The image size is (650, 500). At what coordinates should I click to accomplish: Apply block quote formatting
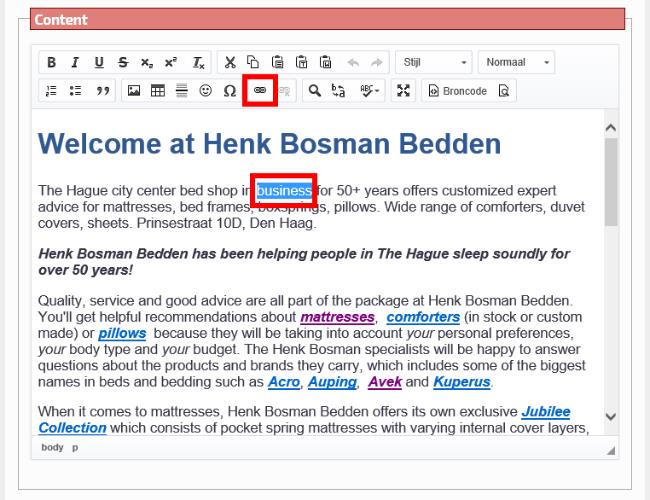click(103, 90)
